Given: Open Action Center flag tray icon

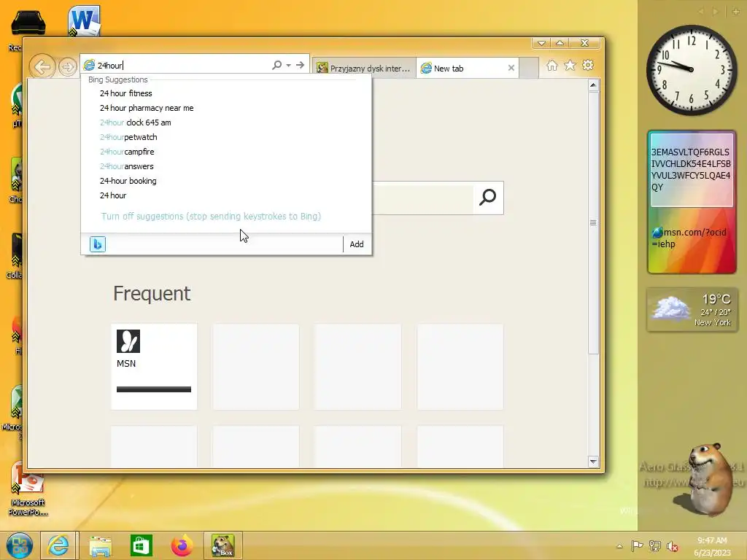Looking at the screenshot, I should coord(636,545).
